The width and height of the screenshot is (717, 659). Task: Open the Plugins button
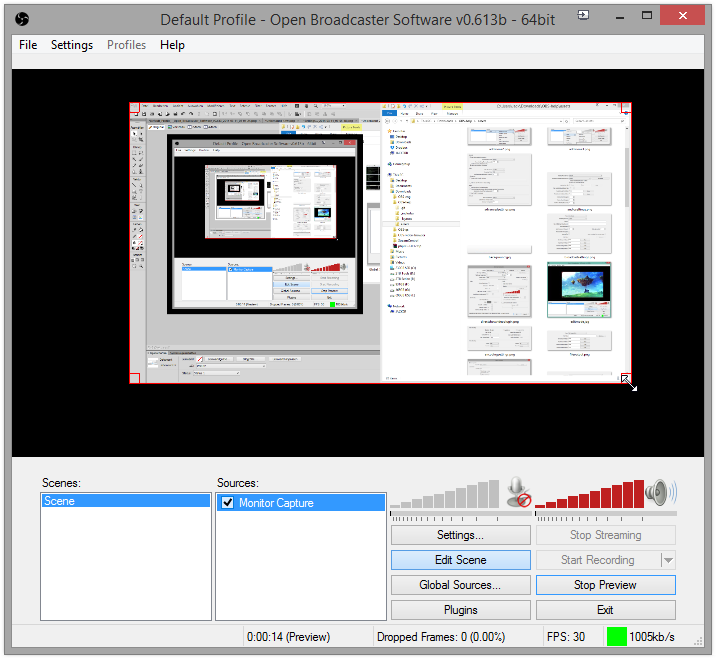pyautogui.click(x=460, y=610)
